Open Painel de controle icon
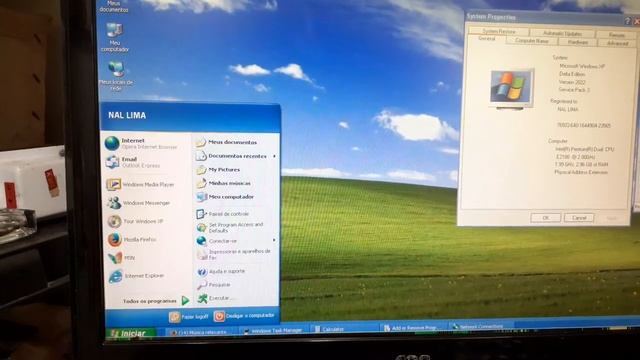640x360 pixels. pos(201,214)
